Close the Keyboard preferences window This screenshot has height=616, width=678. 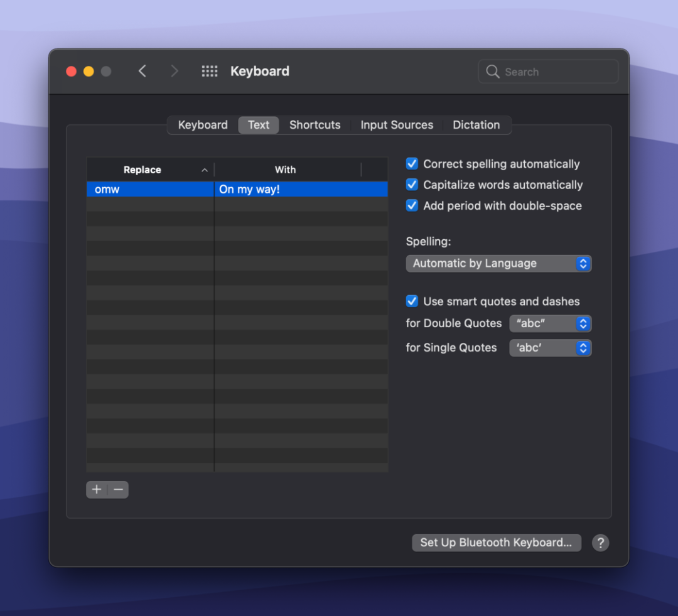coord(72,72)
